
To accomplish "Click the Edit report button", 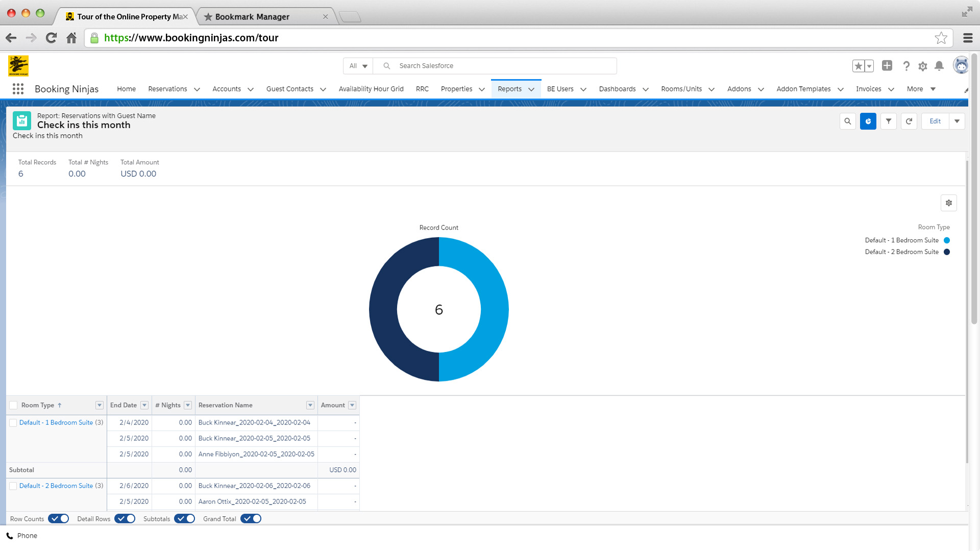I will pos(935,121).
